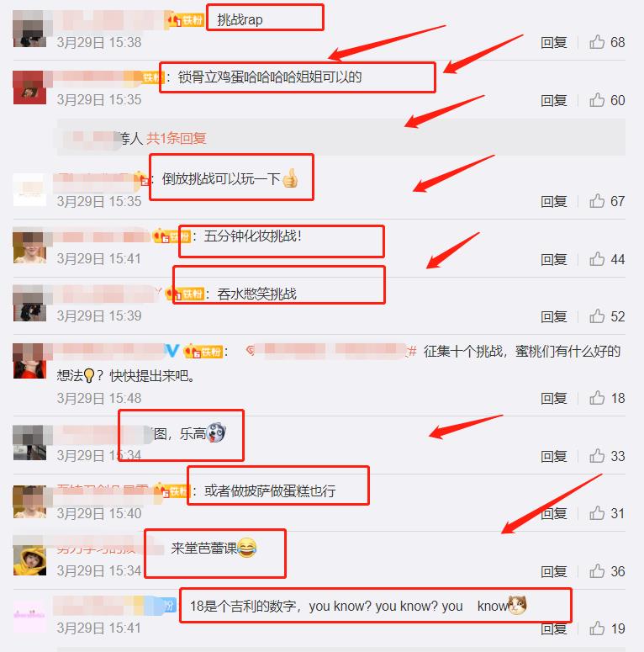This screenshot has height=652, width=644.
Task: Click the verified V badge on commenter
Action: click(172, 351)
